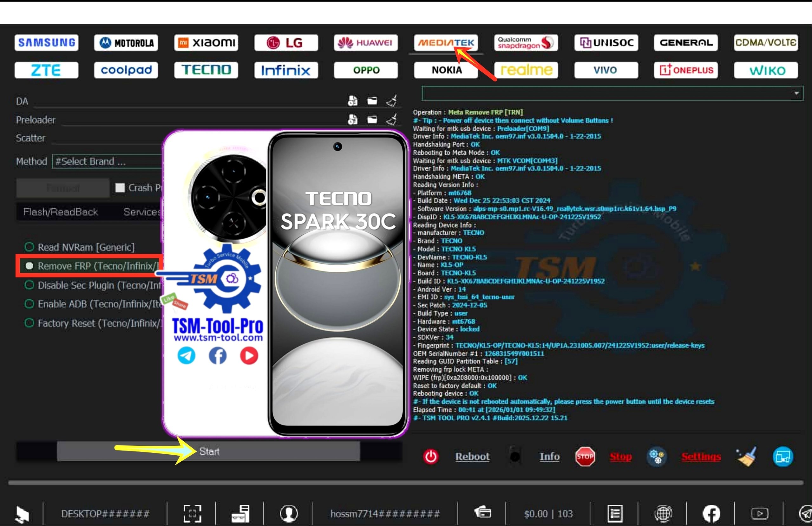Select Factory Reset option
Image resolution: width=812 pixels, height=526 pixels.
[93, 323]
